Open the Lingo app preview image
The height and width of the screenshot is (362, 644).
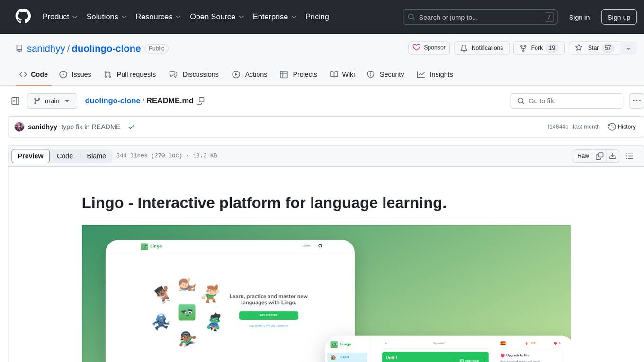[326, 293]
